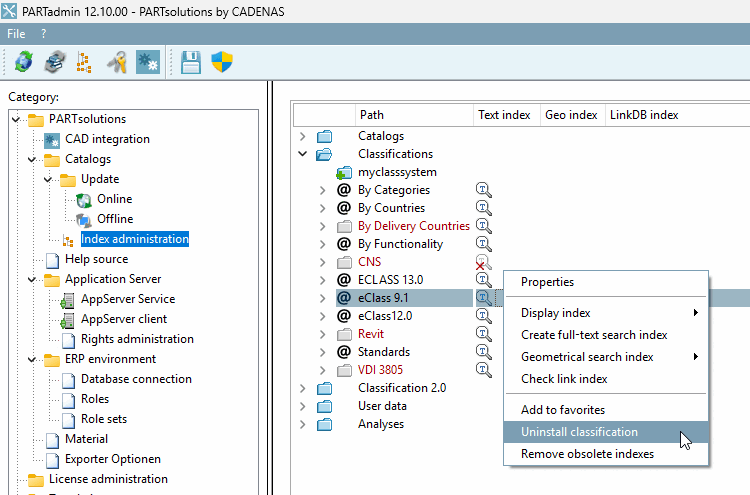This screenshot has width=750, height=495.
Task: Click the globe refresh icon in the toolbar
Action: click(x=23, y=62)
